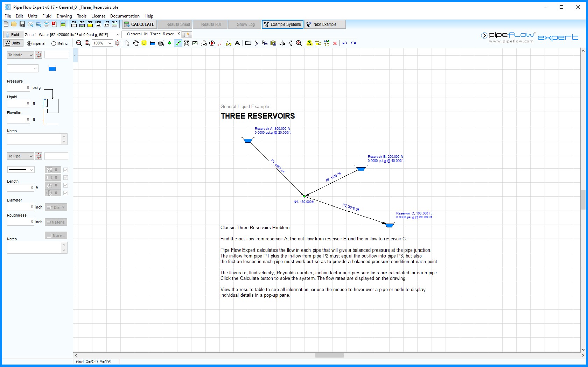This screenshot has width=588, height=367.
Task: Click the Fluid button
Action: pyautogui.click(x=12, y=35)
